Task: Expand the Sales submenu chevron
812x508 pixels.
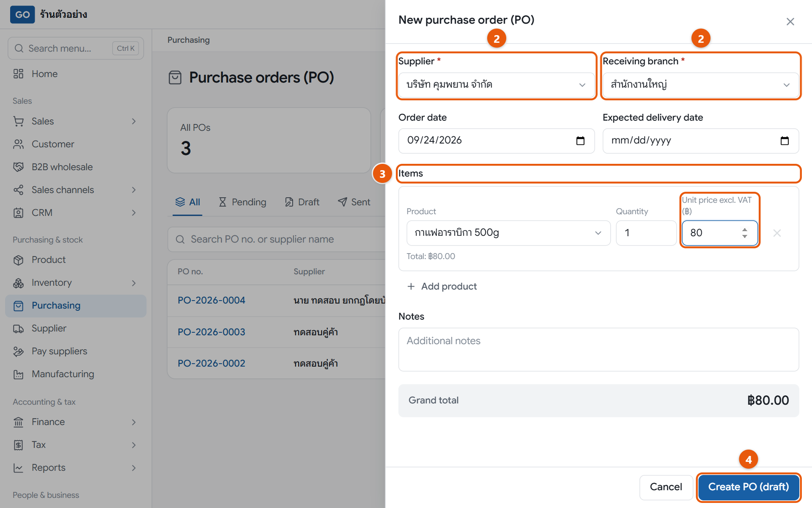Action: pos(134,121)
